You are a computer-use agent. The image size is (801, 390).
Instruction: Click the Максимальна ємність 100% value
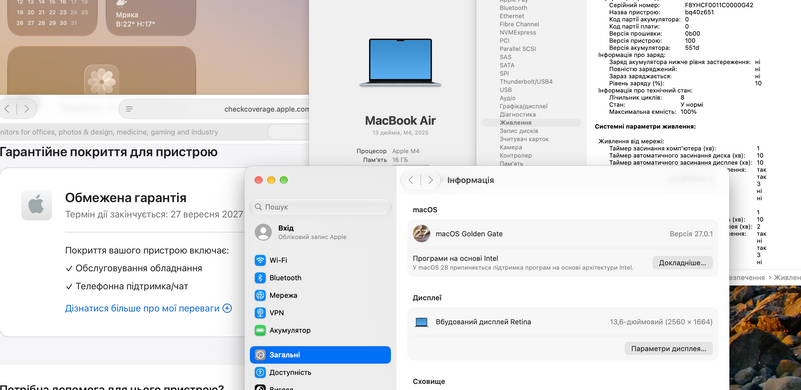(x=688, y=111)
